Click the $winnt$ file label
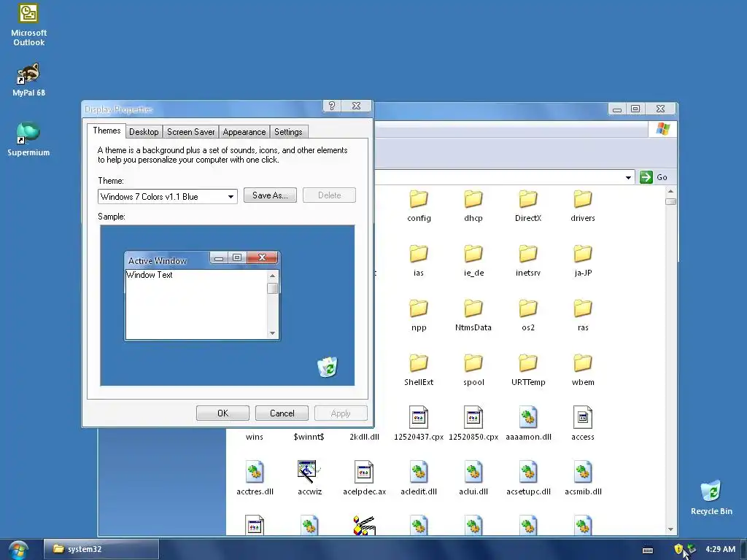Image resolution: width=747 pixels, height=560 pixels. 309,437
